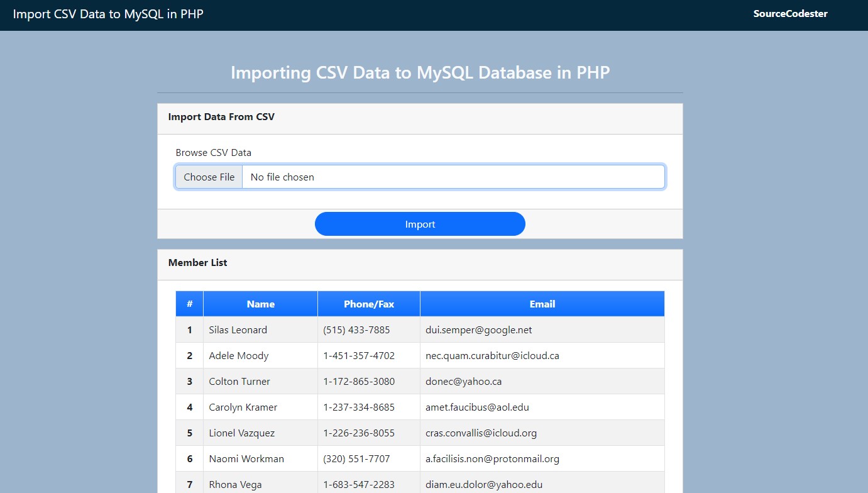This screenshot has width=868, height=493.
Task: Click donec@yahoo.ca in the table
Action: coord(453,381)
